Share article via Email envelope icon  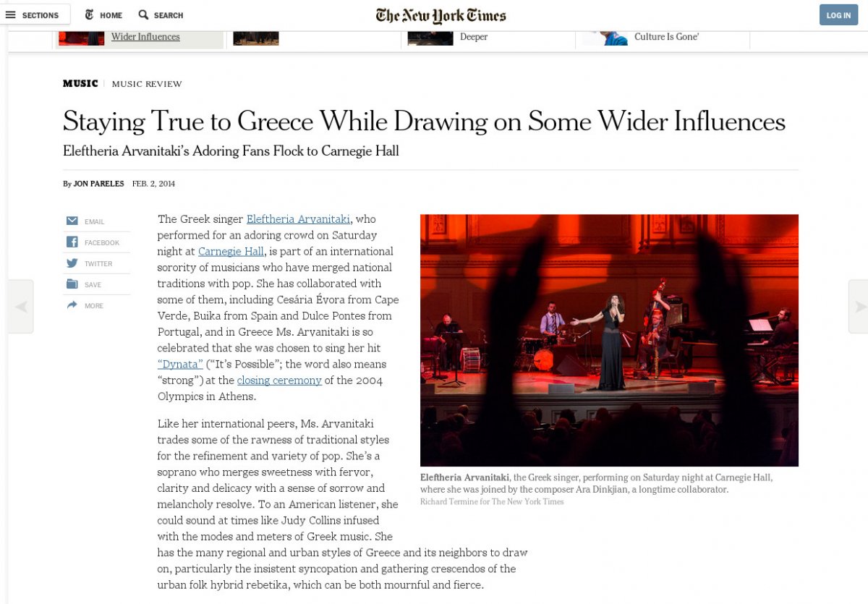tap(72, 221)
